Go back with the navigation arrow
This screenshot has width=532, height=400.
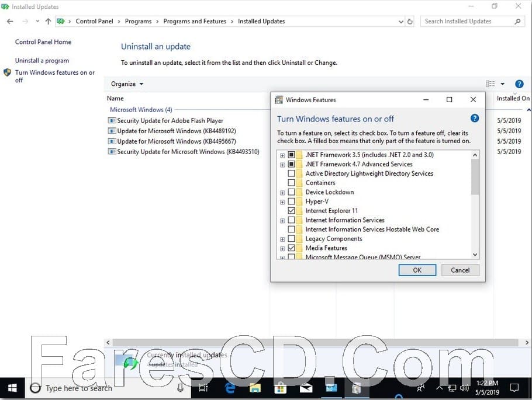point(10,22)
